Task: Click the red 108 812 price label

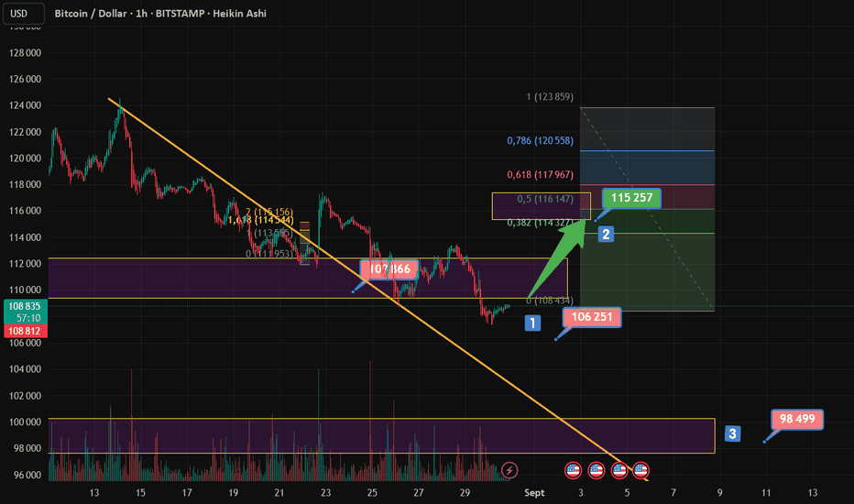Action: click(25, 331)
